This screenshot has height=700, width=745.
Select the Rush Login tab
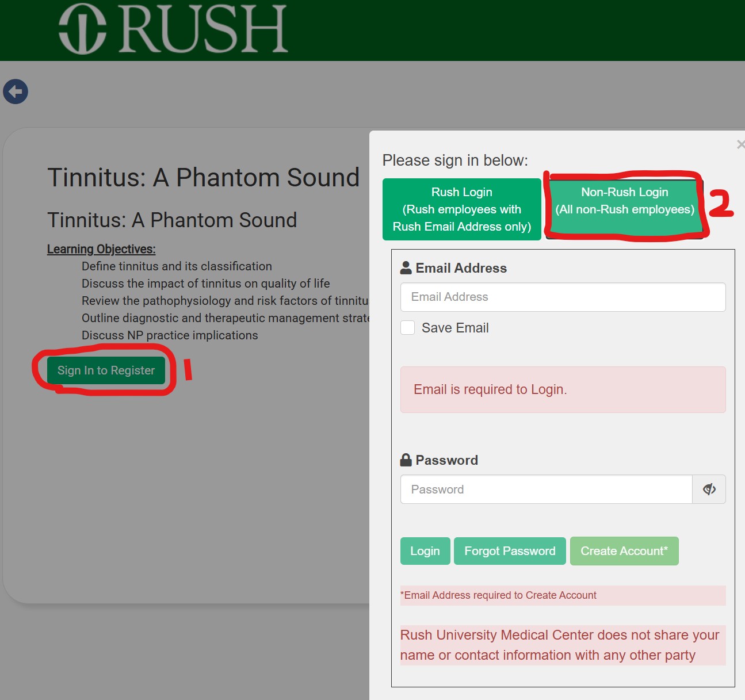(x=462, y=209)
